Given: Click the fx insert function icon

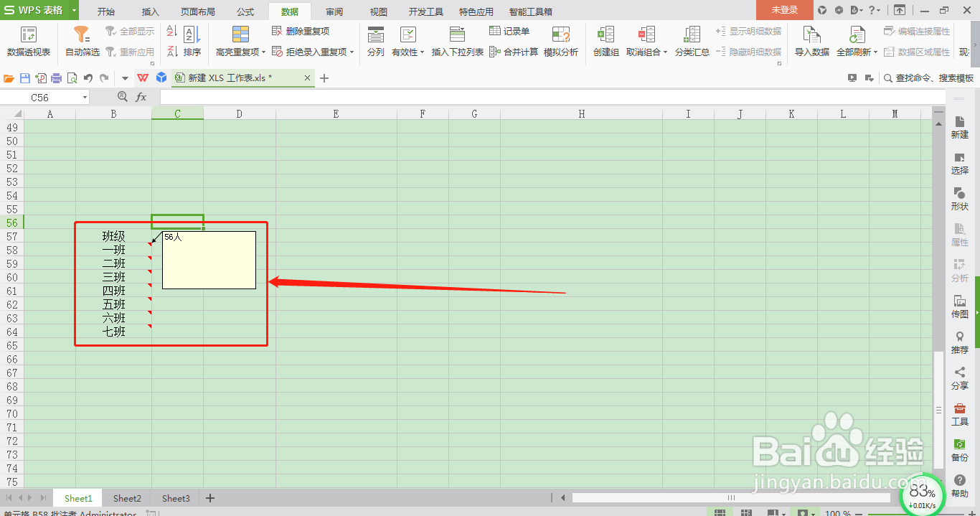Looking at the screenshot, I should (x=141, y=97).
